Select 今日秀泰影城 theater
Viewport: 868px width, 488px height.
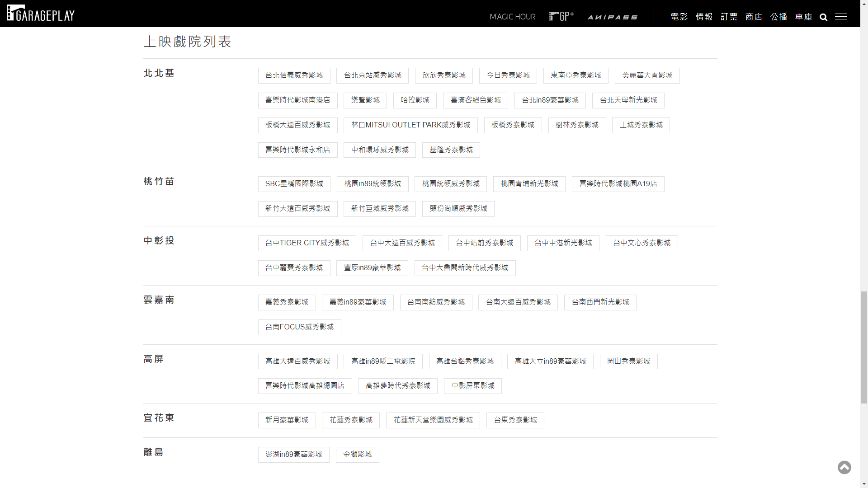(508, 75)
